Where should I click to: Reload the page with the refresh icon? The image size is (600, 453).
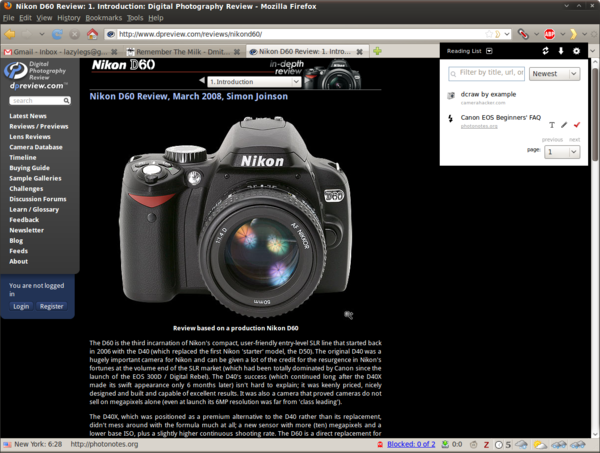pyautogui.click(x=57, y=34)
